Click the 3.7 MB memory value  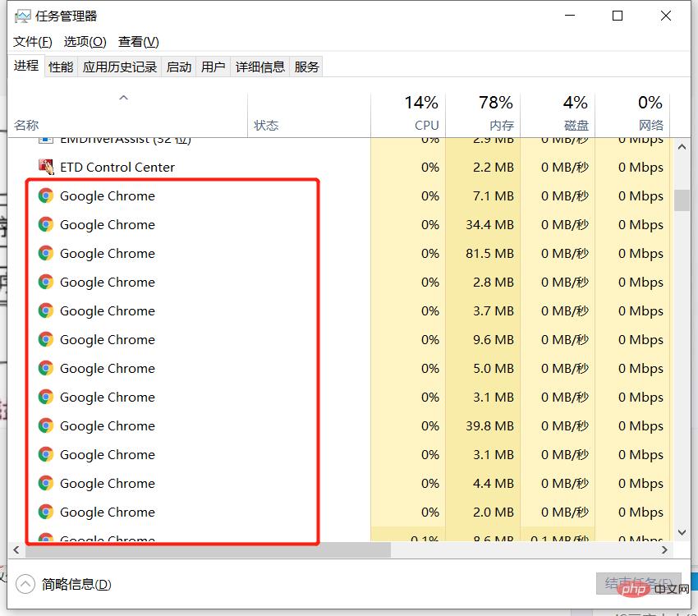[494, 310]
